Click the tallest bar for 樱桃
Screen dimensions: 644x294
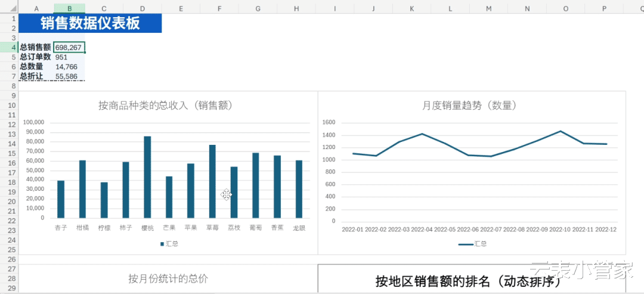tap(147, 177)
